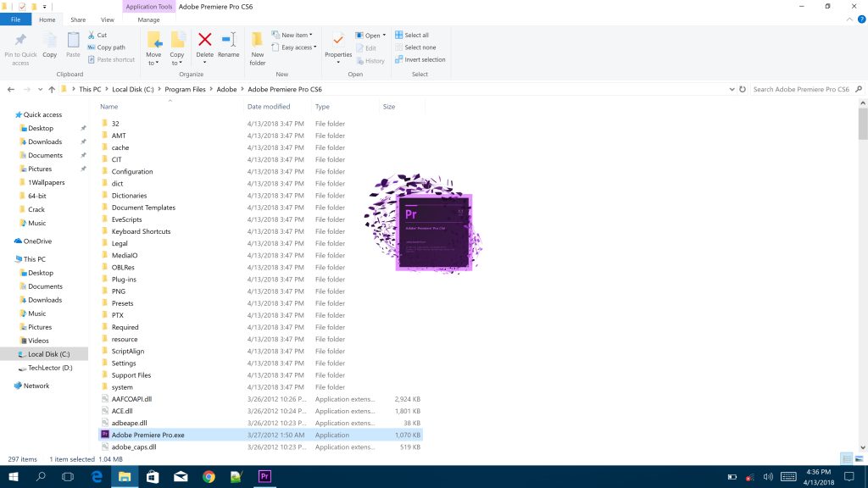Screen dimensions: 868x488
Task: Open the Quick Access Toolbar customize dropdown
Action: point(44,7)
